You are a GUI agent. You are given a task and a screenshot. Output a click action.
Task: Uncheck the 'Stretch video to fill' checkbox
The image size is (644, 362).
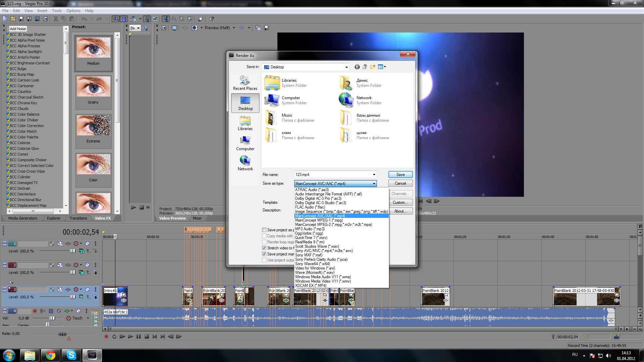264,248
